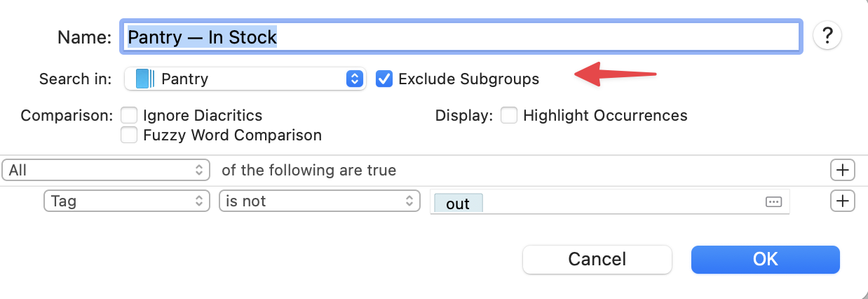Open the ellipsis button in the tag field

(x=773, y=202)
